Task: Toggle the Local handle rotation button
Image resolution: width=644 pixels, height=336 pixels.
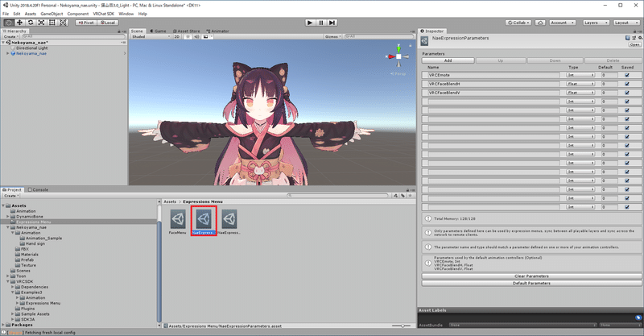Action: coord(108,23)
